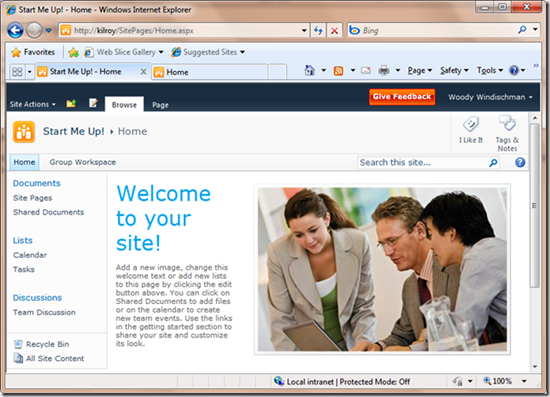
Task: Open the Suggested Sites link
Action: [208, 52]
